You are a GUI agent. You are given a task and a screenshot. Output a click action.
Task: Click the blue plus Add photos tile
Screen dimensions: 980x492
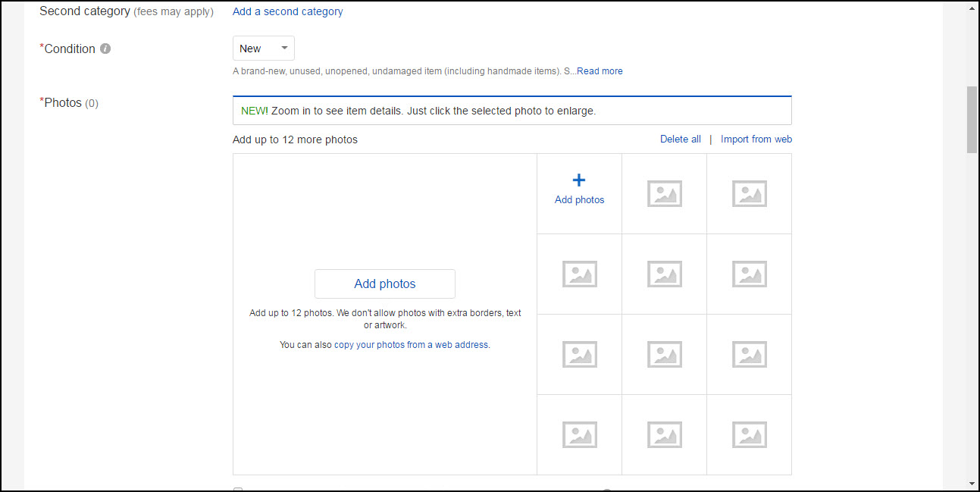[579, 190]
